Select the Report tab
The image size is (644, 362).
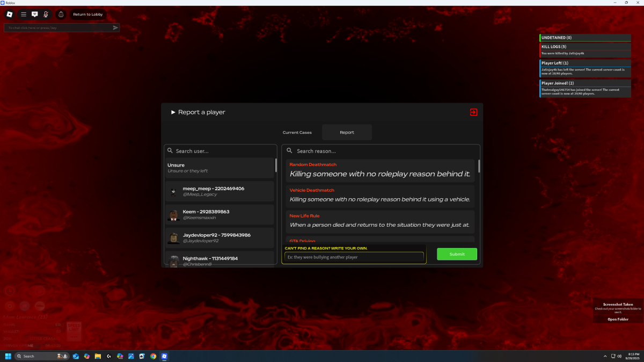coord(347,132)
